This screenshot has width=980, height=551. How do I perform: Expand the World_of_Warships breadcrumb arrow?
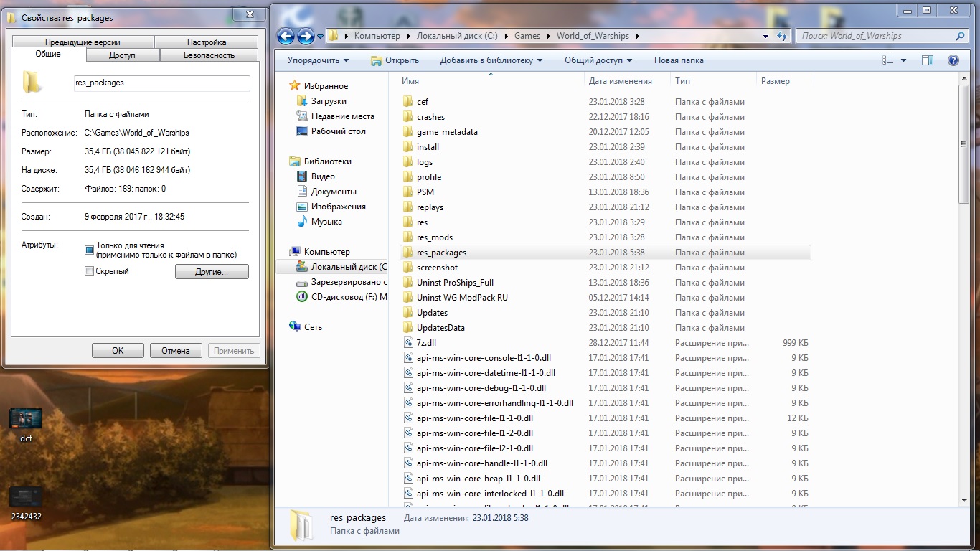[636, 36]
